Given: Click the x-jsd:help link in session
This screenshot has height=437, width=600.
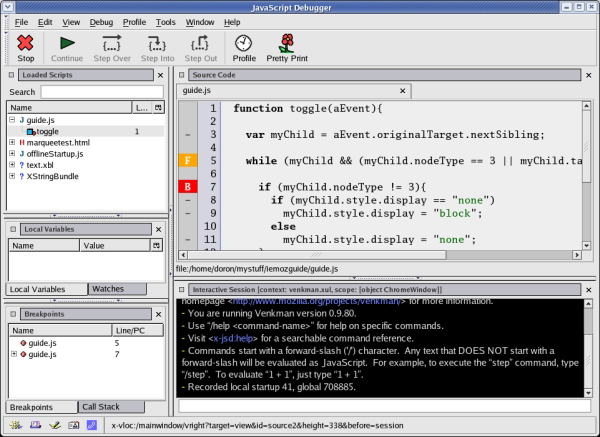Looking at the screenshot, I should pyautogui.click(x=235, y=337).
